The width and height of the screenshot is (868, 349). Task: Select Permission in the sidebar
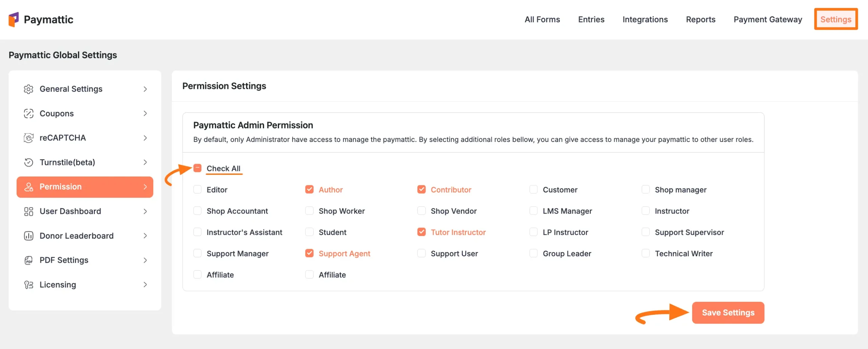coord(60,186)
